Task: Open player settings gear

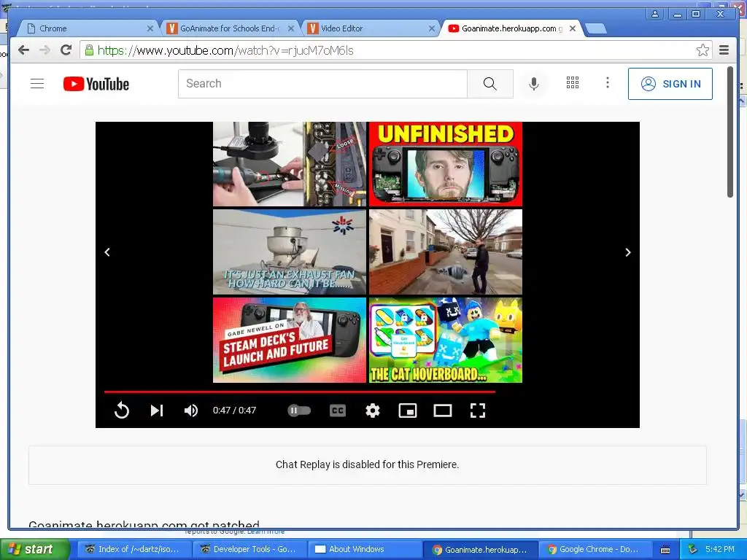Action: [x=373, y=410]
